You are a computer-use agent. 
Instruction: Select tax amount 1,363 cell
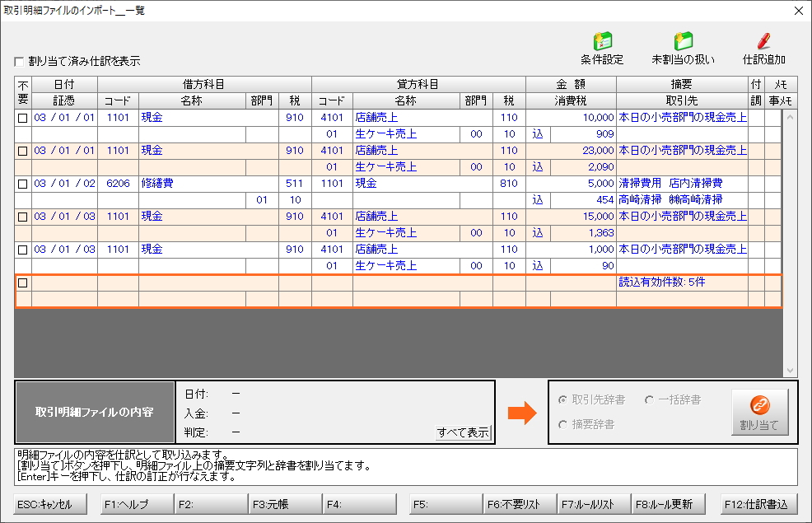point(583,233)
